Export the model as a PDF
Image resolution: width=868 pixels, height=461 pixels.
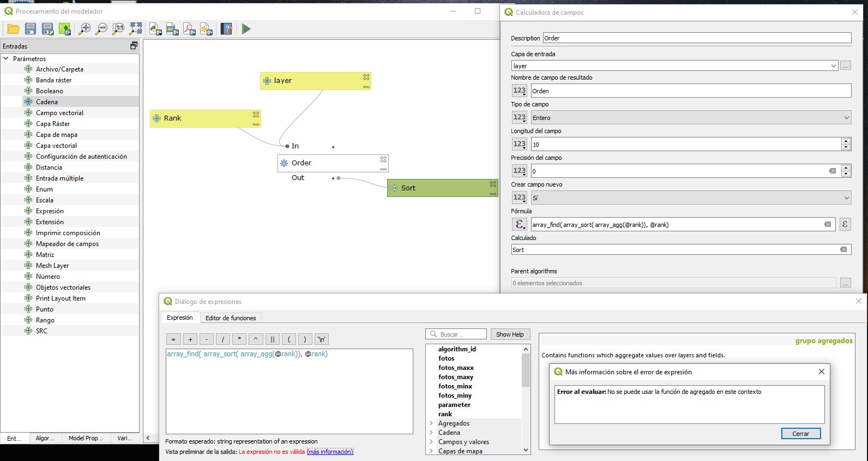click(189, 29)
